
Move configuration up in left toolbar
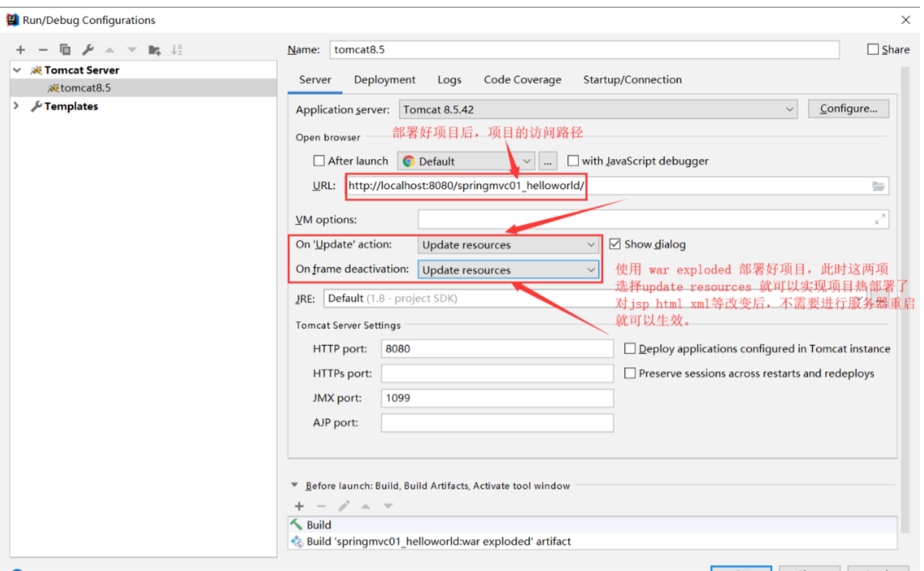110,49
